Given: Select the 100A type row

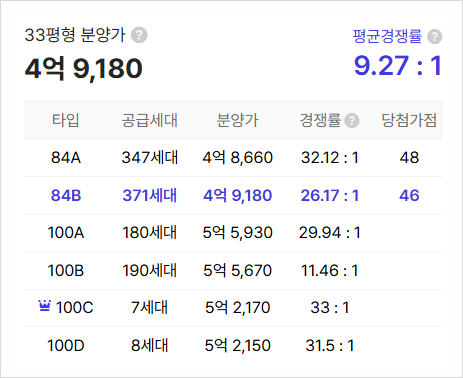Looking at the screenshot, I should tap(233, 233).
